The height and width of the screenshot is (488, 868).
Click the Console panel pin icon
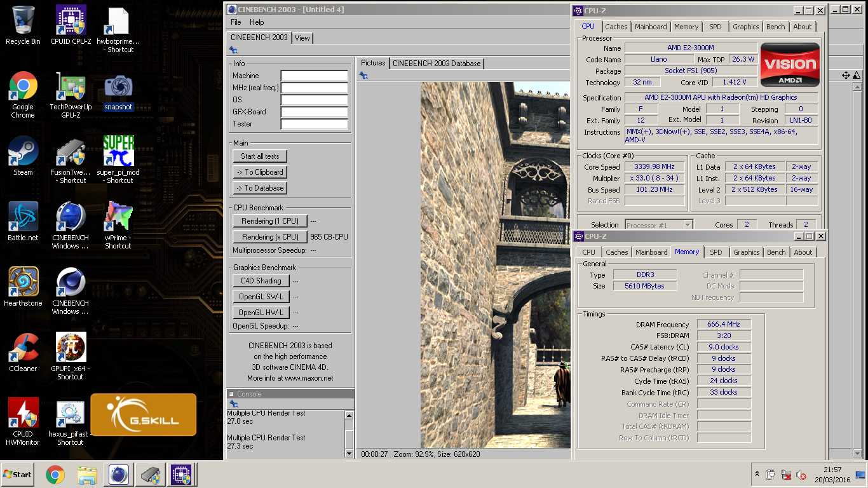234,403
